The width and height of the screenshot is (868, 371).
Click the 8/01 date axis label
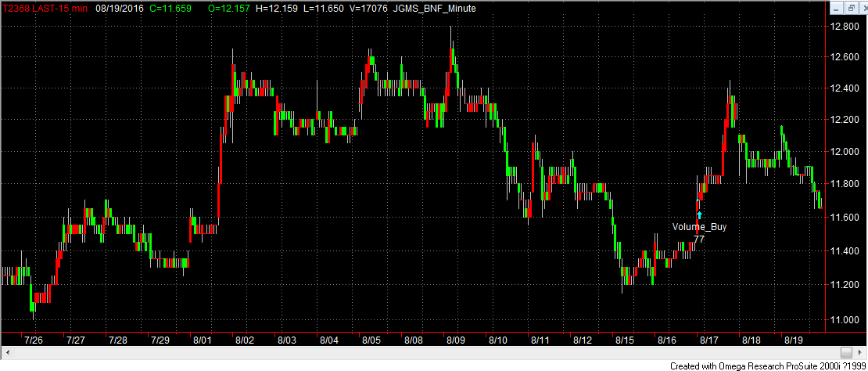point(202,340)
